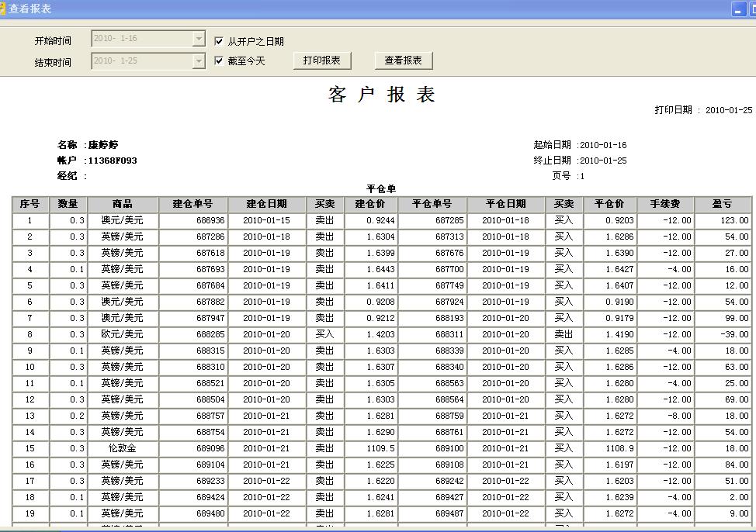Click the 建仓单号 column header

click(x=192, y=204)
